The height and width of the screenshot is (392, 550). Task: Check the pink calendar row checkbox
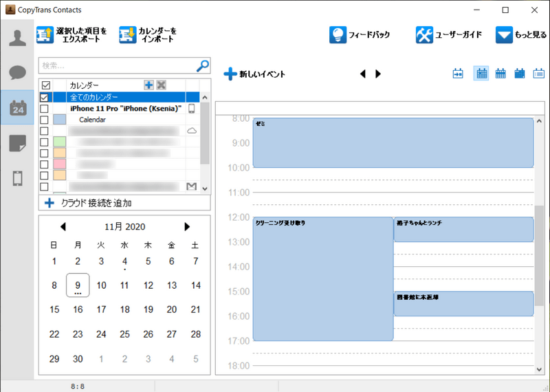[44, 164]
